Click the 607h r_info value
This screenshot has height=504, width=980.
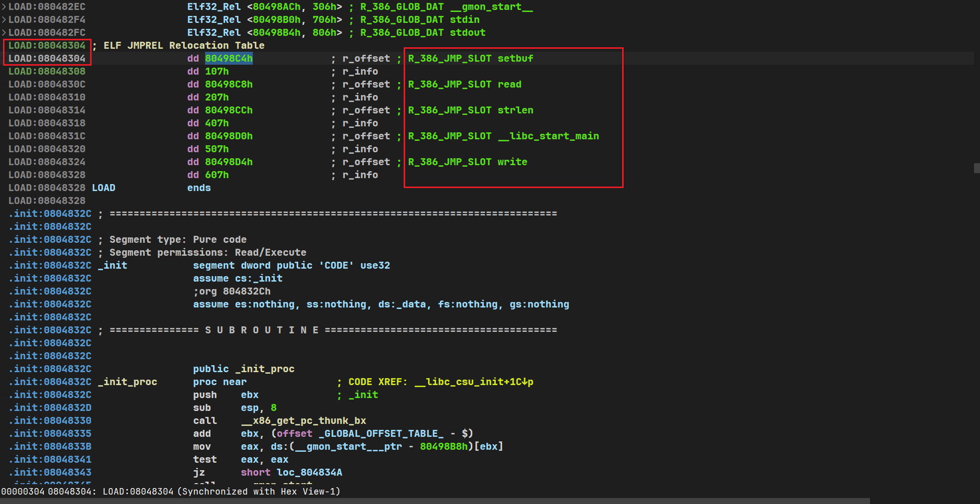tap(217, 175)
